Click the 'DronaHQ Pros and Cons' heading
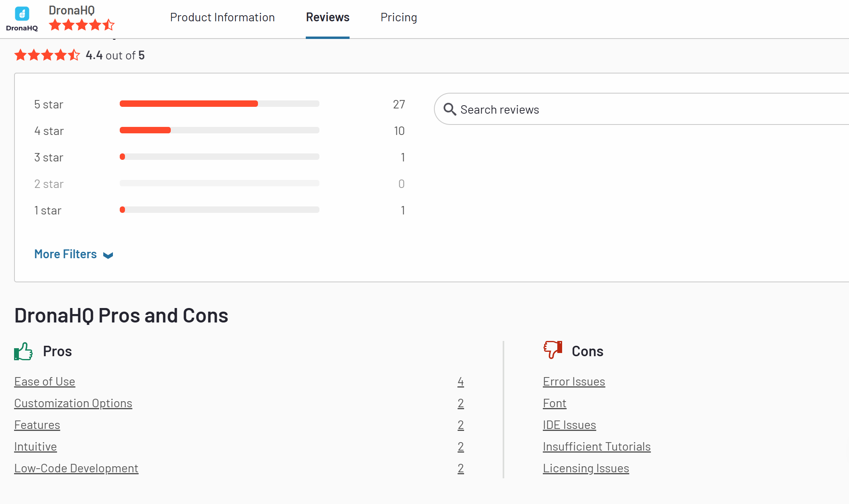Screen dimensions: 849x504 click(x=121, y=315)
